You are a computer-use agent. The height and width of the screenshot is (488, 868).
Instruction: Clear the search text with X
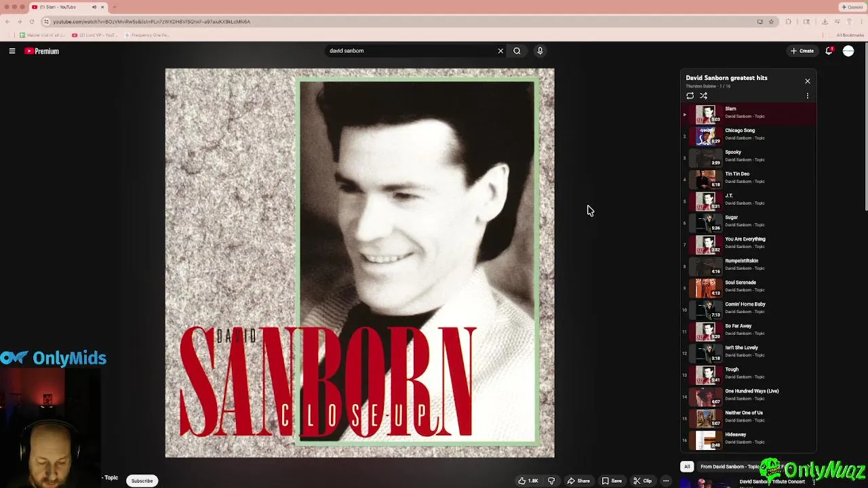(x=500, y=51)
